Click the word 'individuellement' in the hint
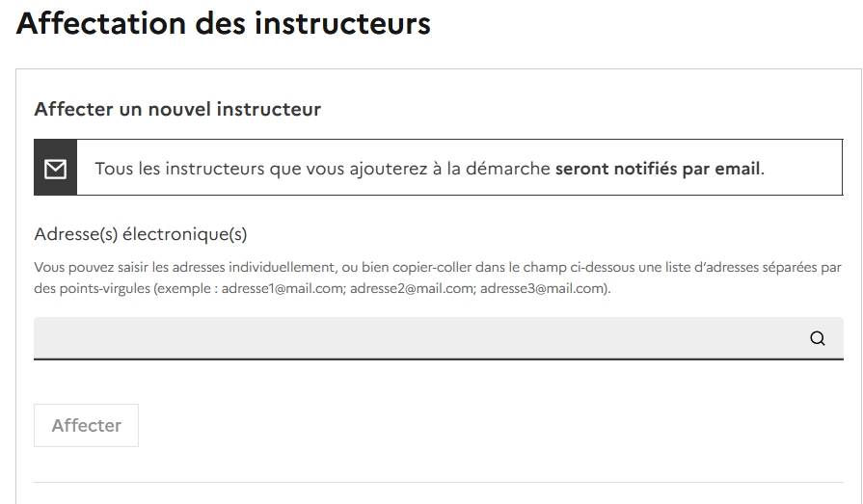This screenshot has height=504, width=863. [x=276, y=267]
